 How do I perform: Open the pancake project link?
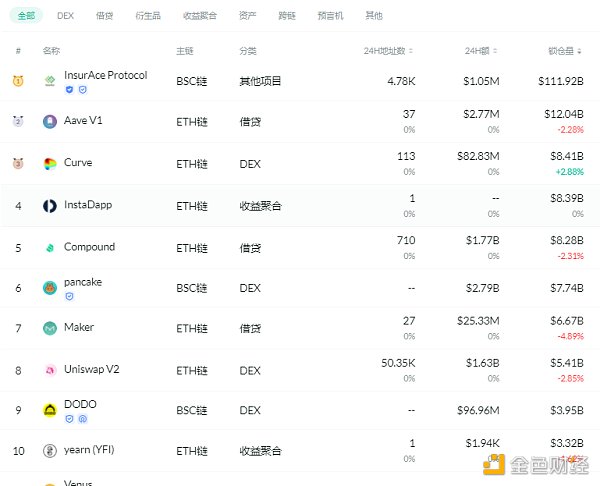click(83, 282)
